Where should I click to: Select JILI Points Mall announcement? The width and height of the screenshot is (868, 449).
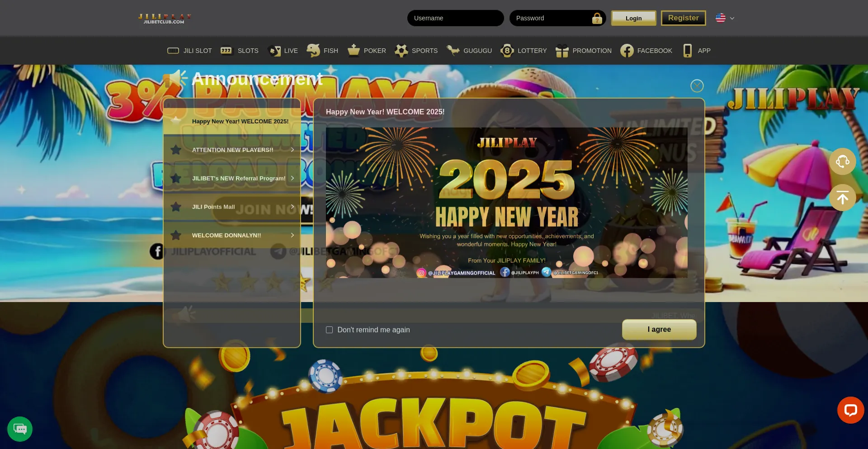[232, 207]
